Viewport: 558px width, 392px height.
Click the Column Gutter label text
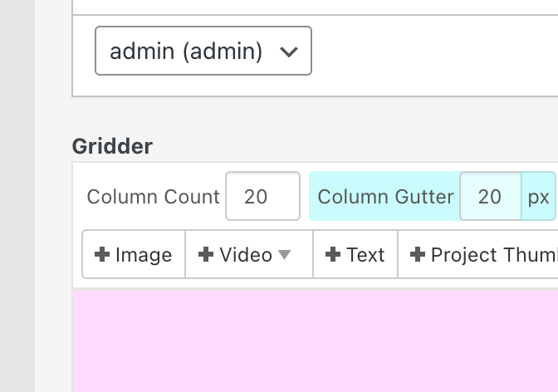(385, 197)
